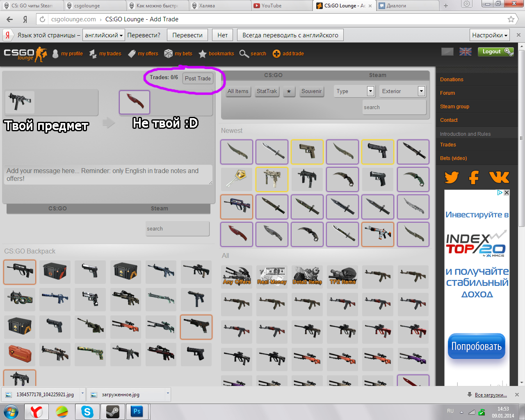This screenshot has width=525, height=420.
Task: Open my offers page
Action: tap(148, 54)
